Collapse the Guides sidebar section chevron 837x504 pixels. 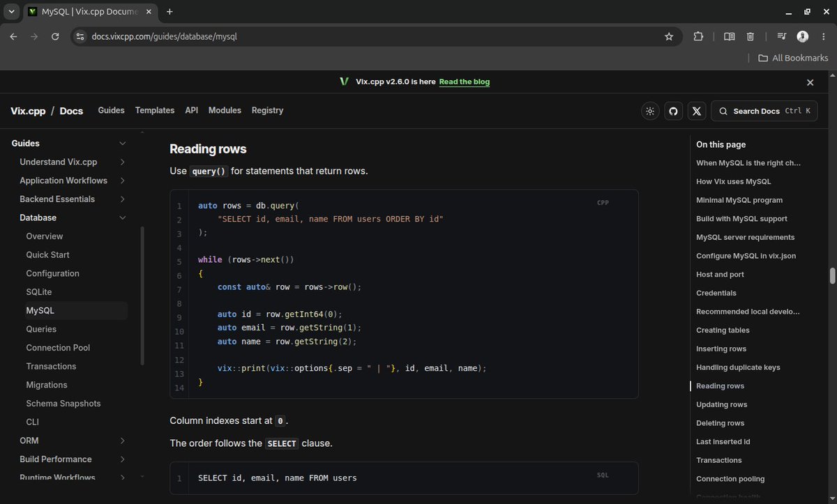pos(123,144)
